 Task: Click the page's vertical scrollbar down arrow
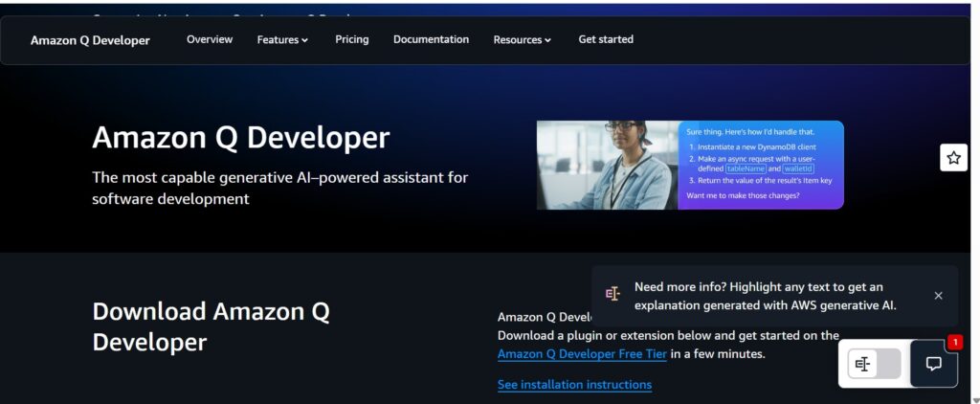pos(974,397)
